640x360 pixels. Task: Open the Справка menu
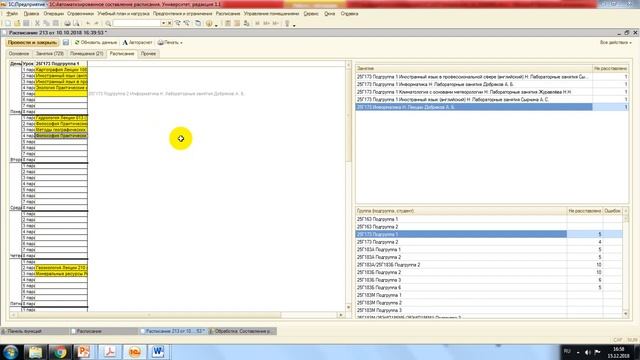click(x=349, y=13)
